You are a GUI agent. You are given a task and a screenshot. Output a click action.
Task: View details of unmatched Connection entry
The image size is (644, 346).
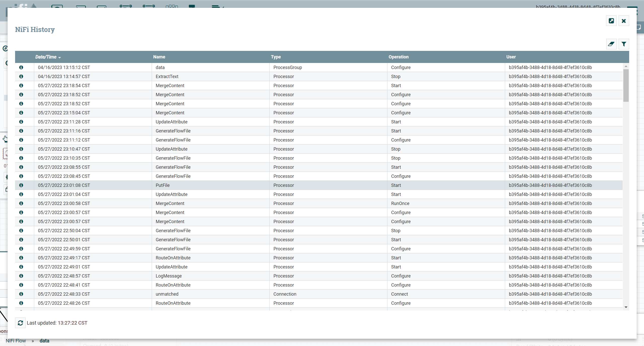[21, 294]
